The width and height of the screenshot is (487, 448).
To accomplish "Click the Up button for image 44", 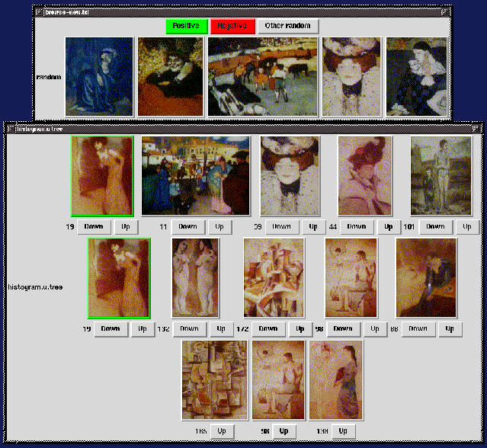I will (x=389, y=227).
